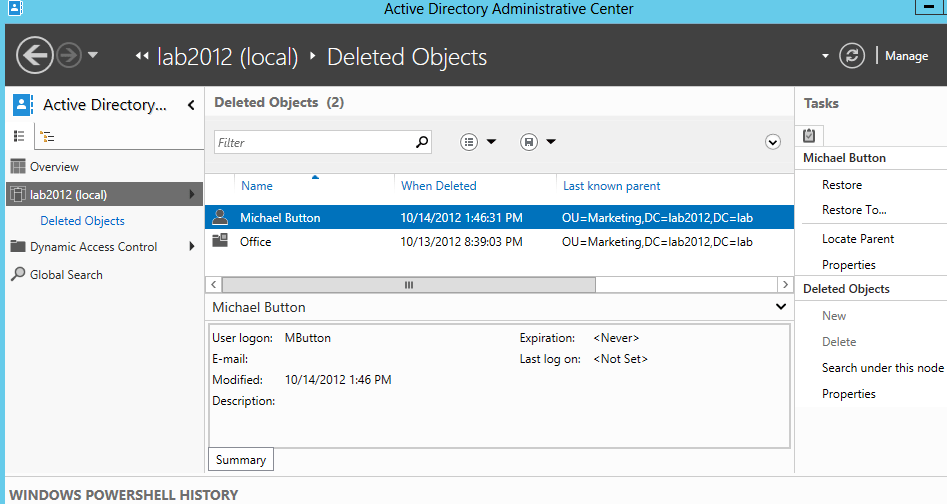Click the search magnifier in Filter box
Viewport: 947px width, 504px height.
pyautogui.click(x=422, y=143)
